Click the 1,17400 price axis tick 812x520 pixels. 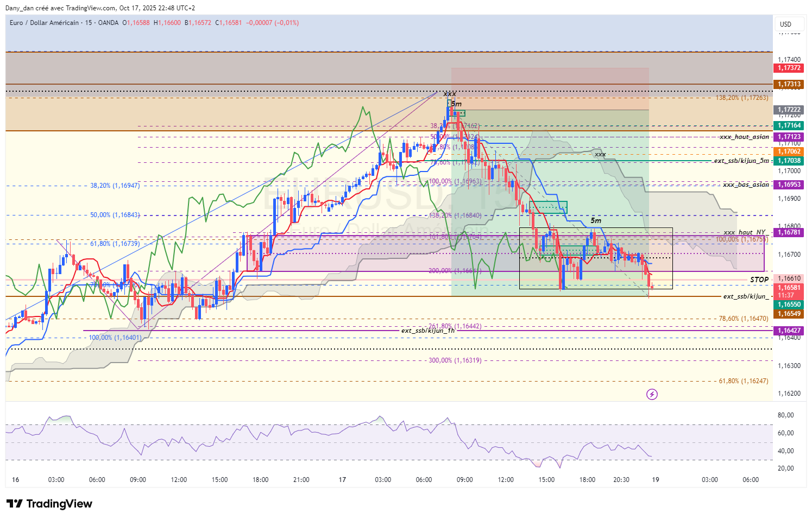coord(789,60)
